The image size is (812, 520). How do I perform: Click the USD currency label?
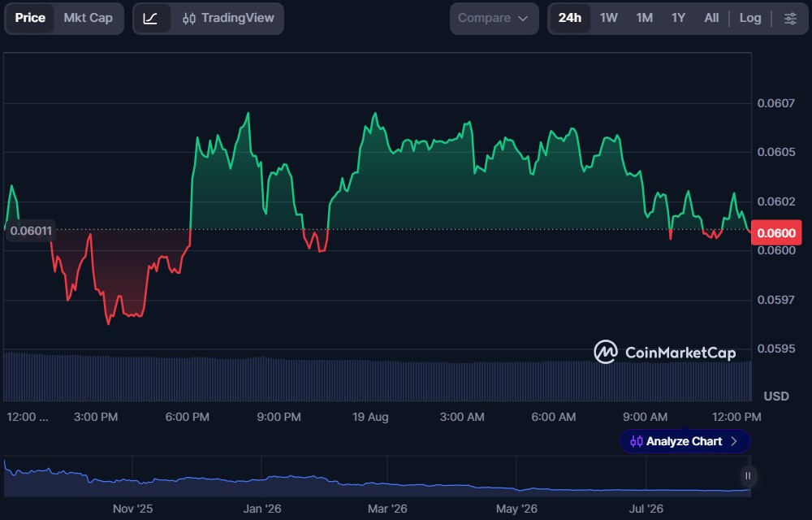(x=776, y=396)
